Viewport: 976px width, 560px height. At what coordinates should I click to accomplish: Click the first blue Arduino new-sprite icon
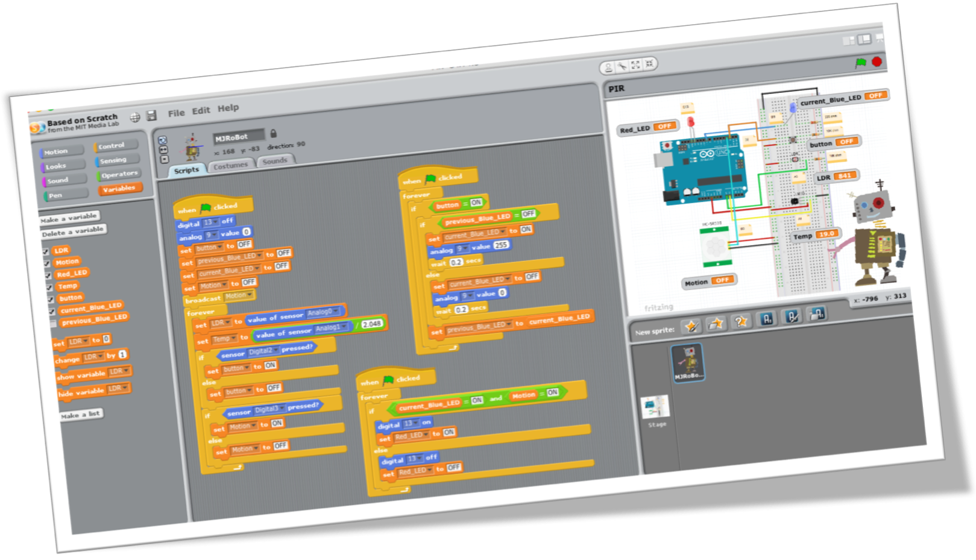tap(766, 319)
